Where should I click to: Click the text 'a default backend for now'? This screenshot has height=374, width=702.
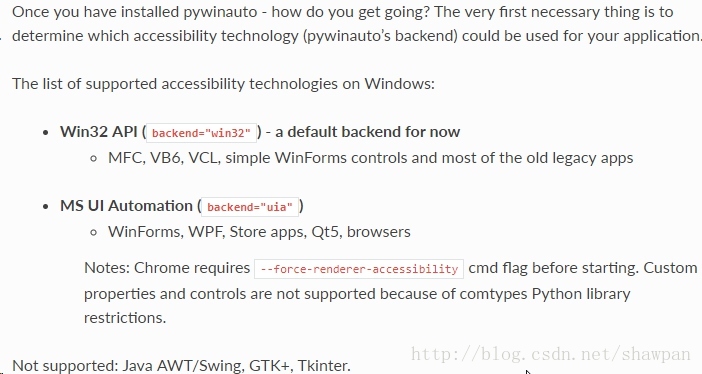pyautogui.click(x=368, y=132)
